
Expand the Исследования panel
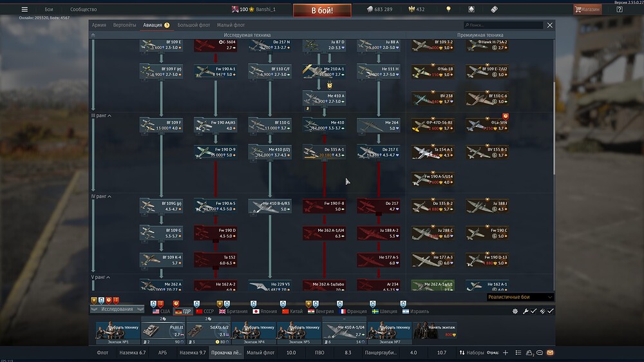click(117, 309)
